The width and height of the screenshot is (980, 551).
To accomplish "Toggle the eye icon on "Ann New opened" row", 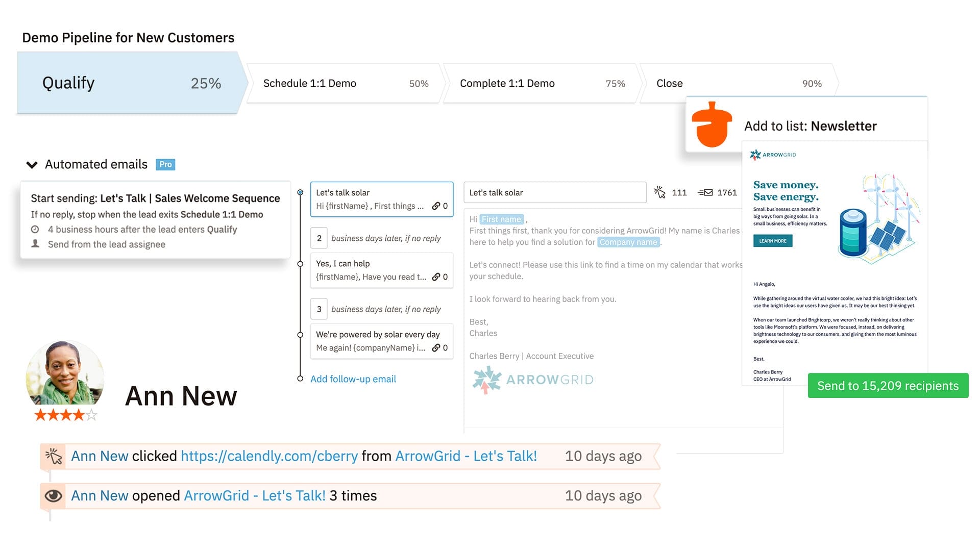I will (53, 495).
